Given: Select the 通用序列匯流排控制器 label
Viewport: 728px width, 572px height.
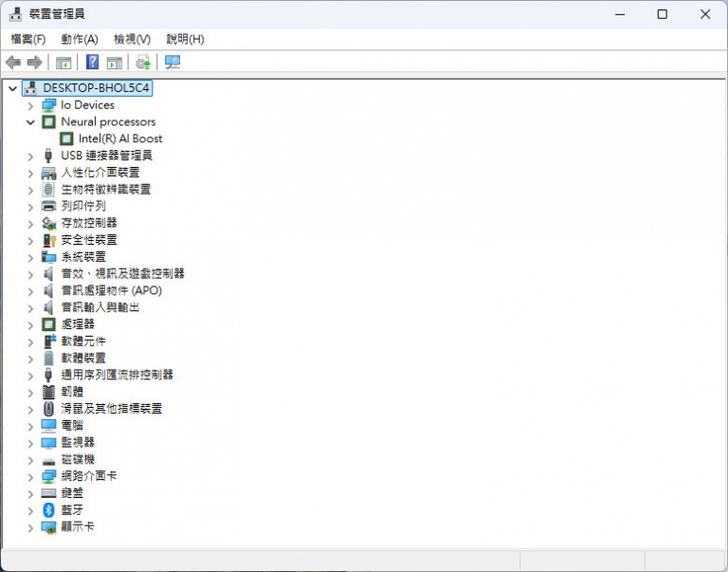Looking at the screenshot, I should 118,375.
